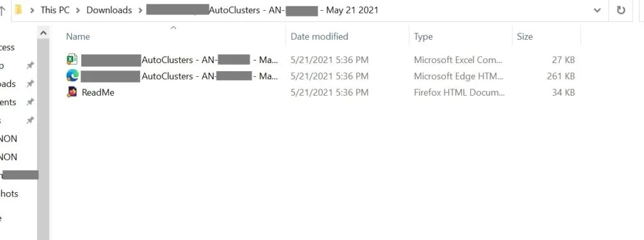Sort files by the Size column header

point(525,37)
